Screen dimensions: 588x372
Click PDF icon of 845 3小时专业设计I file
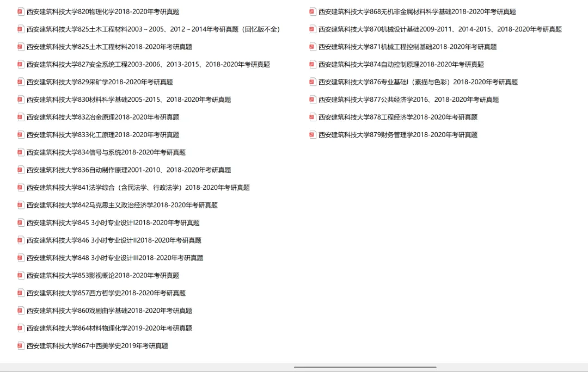pos(20,223)
